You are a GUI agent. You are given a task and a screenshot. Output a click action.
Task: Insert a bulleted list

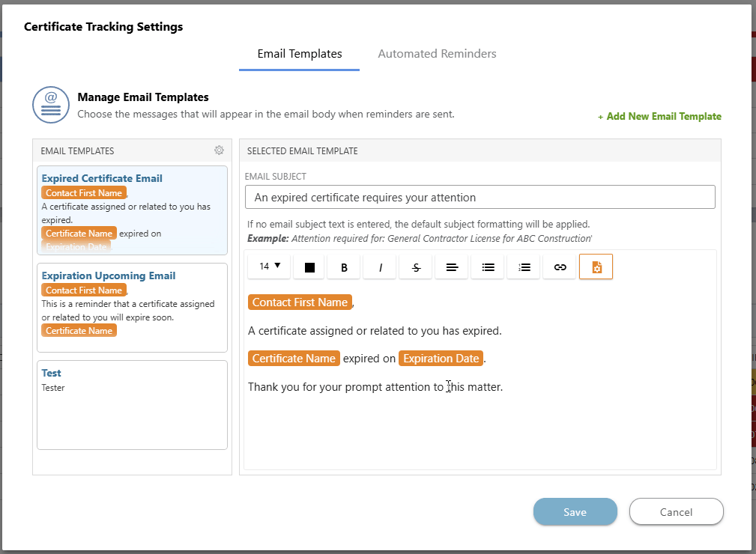tap(488, 267)
